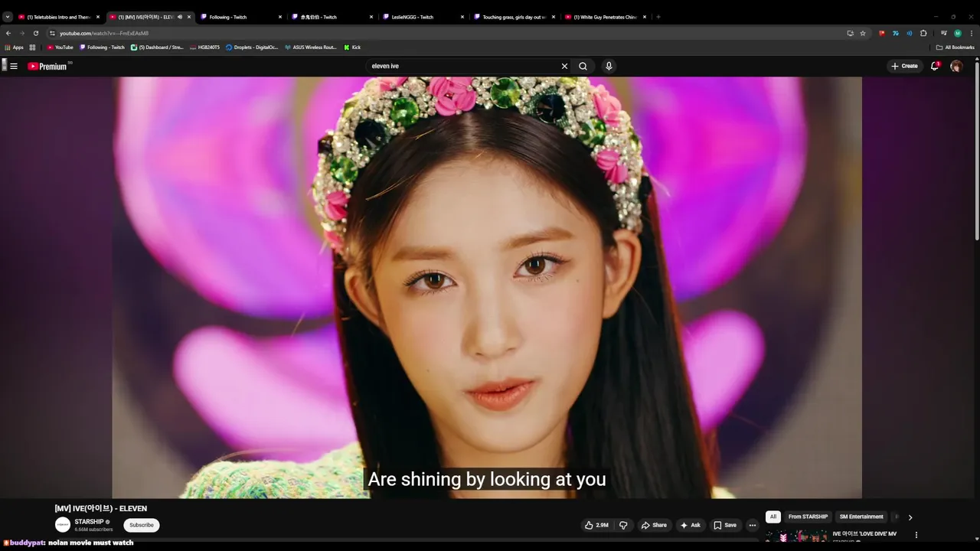The height and width of the screenshot is (551, 980).
Task: Start voice search with the microphone icon
Action: tap(609, 66)
